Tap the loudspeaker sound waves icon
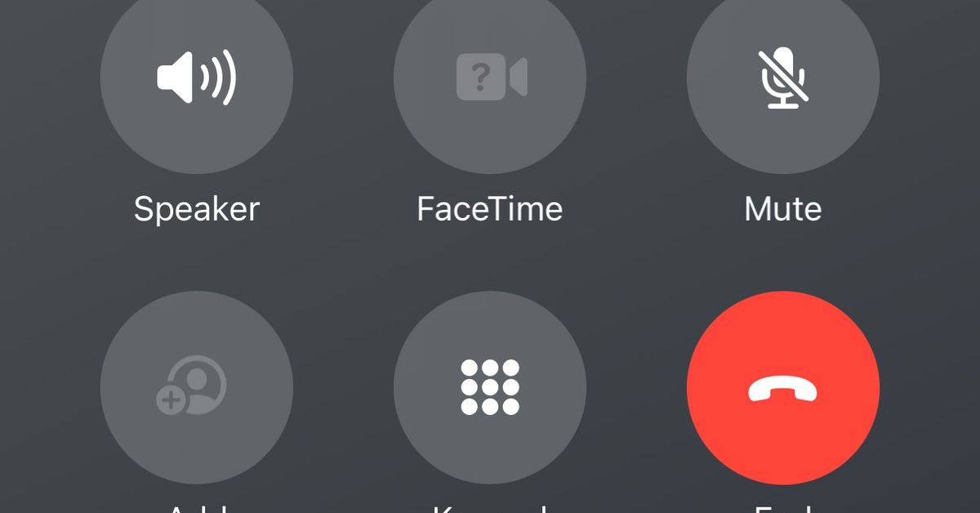 click(197, 78)
